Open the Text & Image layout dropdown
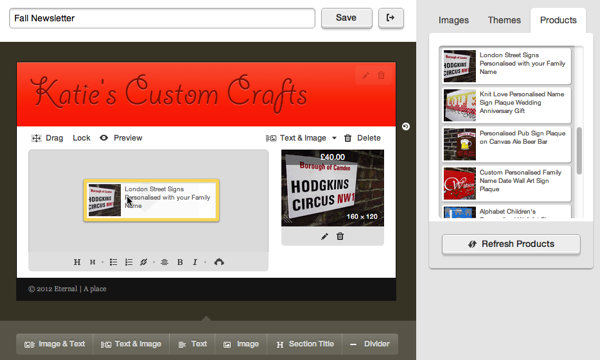The height and width of the screenshot is (360, 600). tap(301, 138)
